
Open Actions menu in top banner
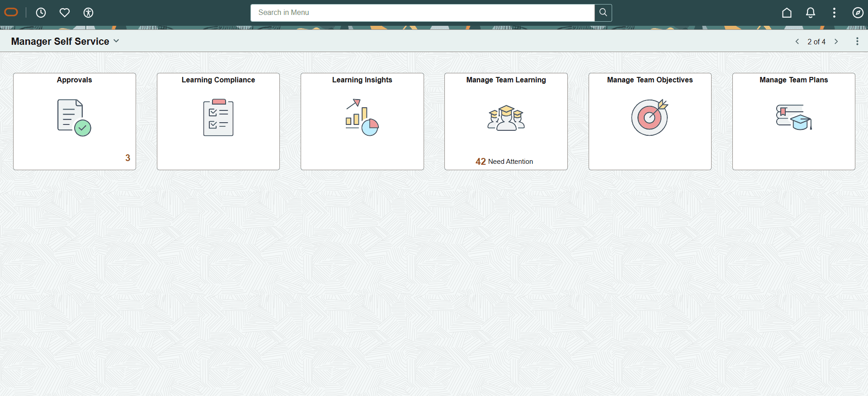[834, 13]
